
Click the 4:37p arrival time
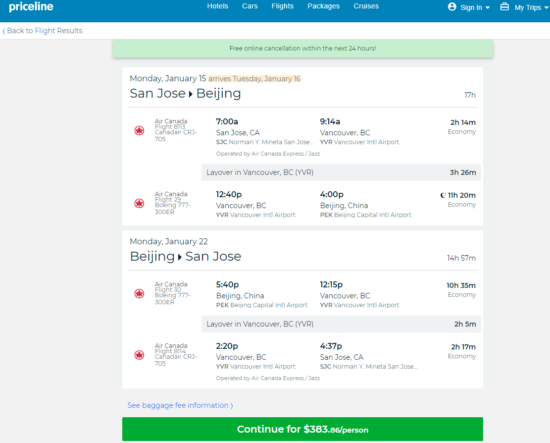click(x=331, y=346)
